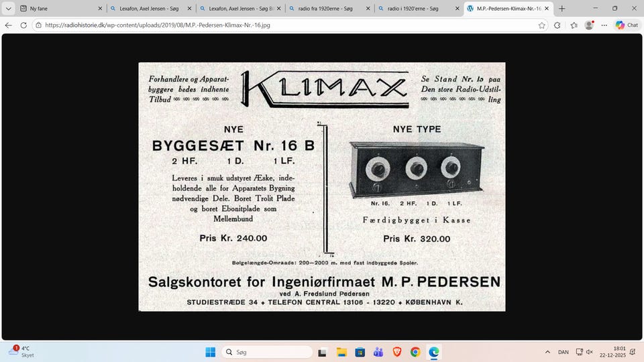Close the radio i 1920'erne tab
Screen dimensions: 644x362
[x=458, y=8]
